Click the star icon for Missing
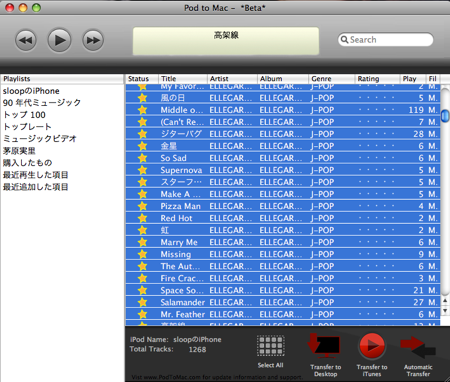The width and height of the screenshot is (450, 382). click(143, 254)
